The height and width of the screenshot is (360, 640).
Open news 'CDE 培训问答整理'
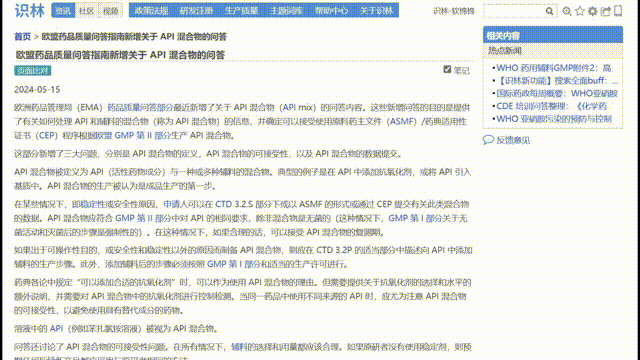[x=551, y=106]
